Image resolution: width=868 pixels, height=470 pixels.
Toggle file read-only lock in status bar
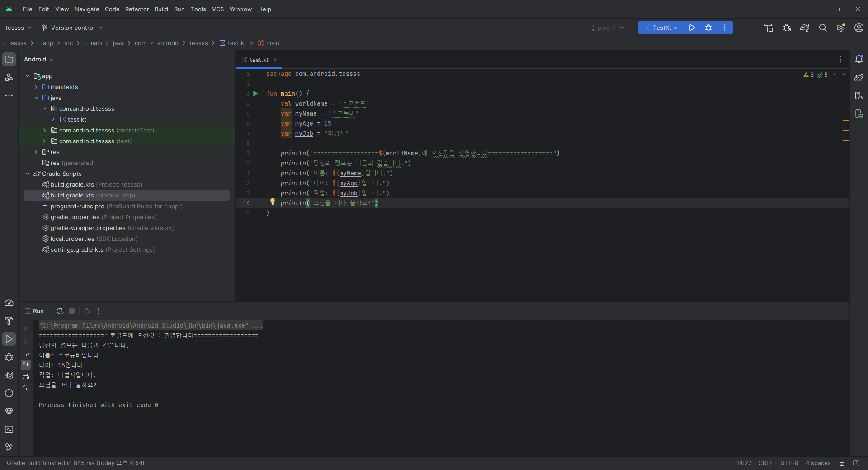[x=842, y=463]
